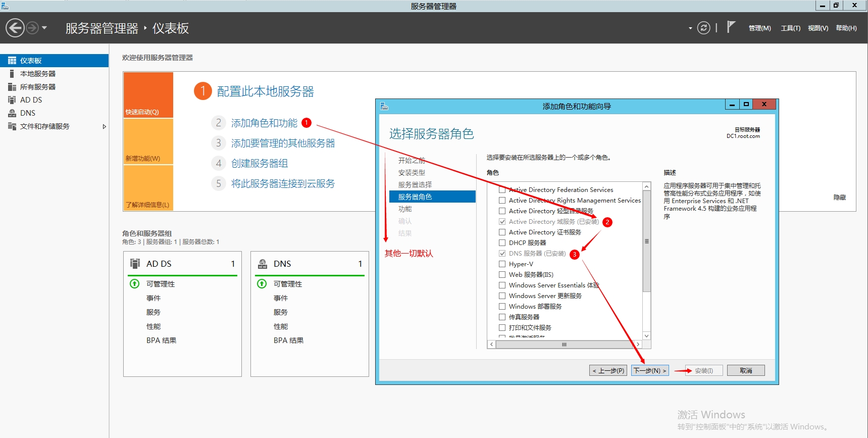The height and width of the screenshot is (438, 868).
Task: Click the 添加角色和功能 link
Action: click(x=264, y=123)
